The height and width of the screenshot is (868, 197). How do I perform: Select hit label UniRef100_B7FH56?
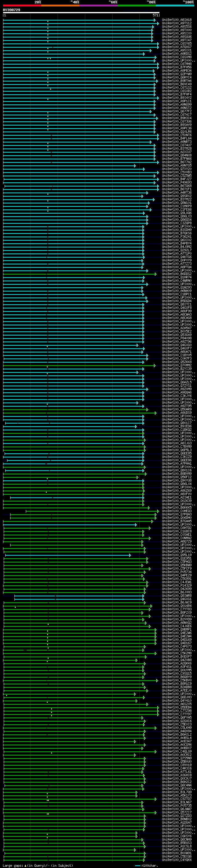177,67
